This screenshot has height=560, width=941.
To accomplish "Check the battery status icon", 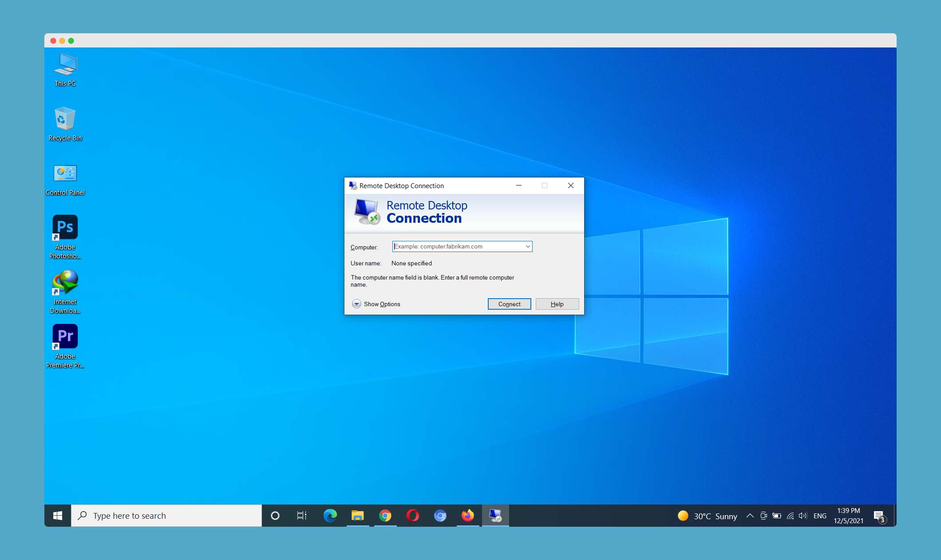I will 777,516.
